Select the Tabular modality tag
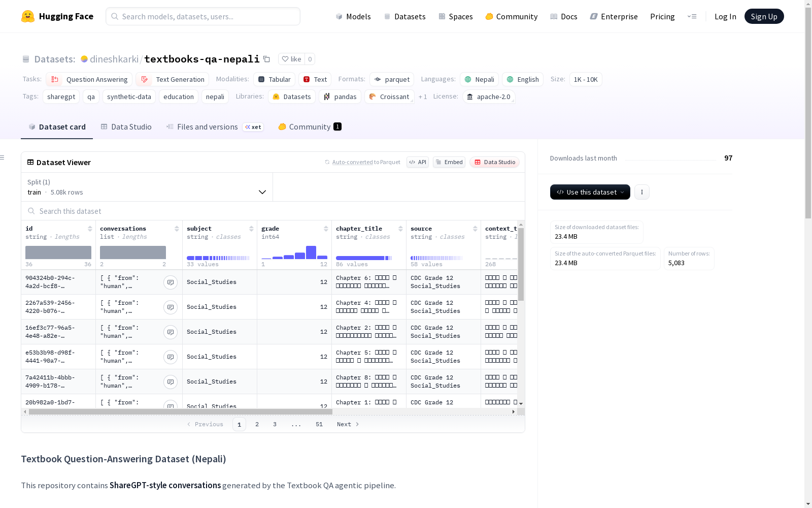812x508 pixels. click(275, 79)
